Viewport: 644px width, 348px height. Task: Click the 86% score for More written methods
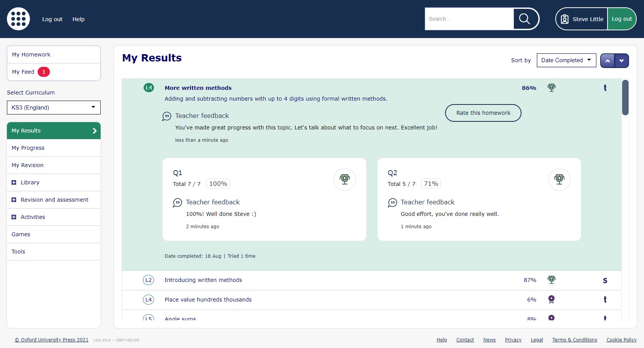click(529, 88)
